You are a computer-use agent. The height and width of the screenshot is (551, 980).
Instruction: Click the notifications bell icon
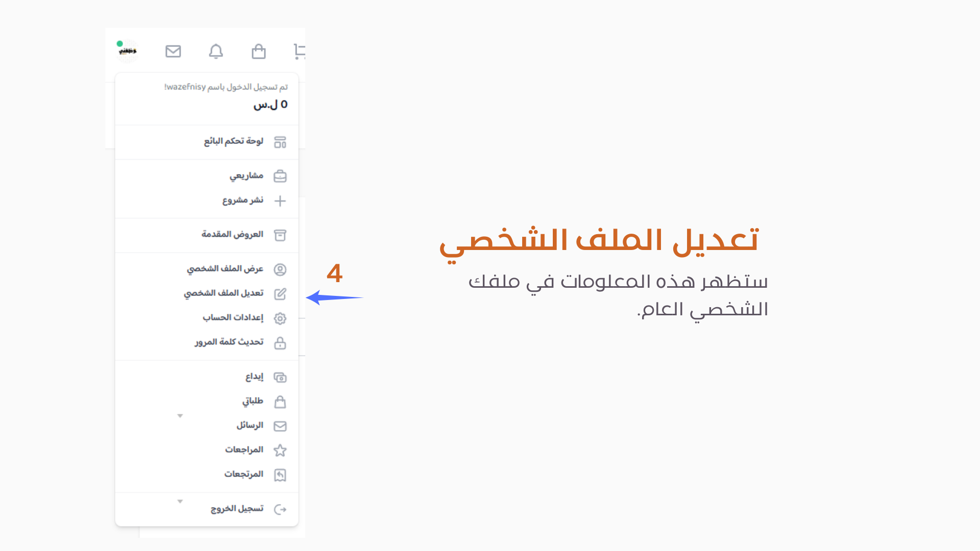[x=216, y=52]
